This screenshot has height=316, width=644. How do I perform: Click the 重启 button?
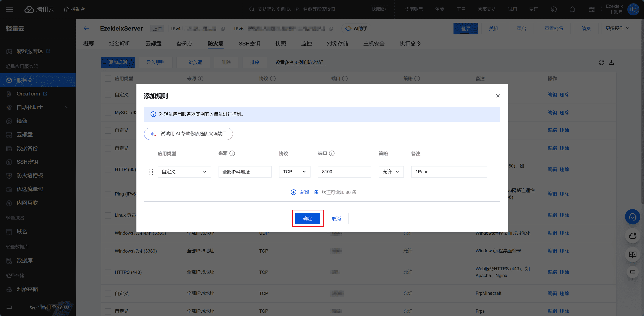tap(521, 28)
